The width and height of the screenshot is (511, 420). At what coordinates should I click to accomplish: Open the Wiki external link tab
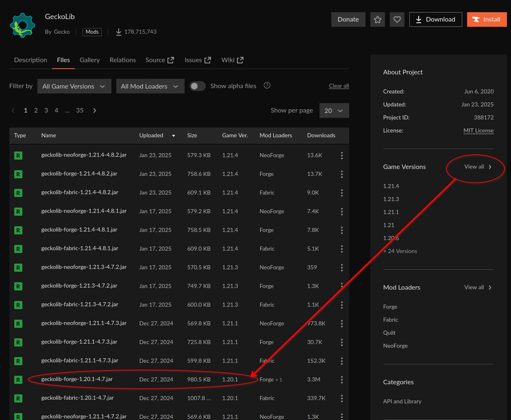tap(233, 60)
